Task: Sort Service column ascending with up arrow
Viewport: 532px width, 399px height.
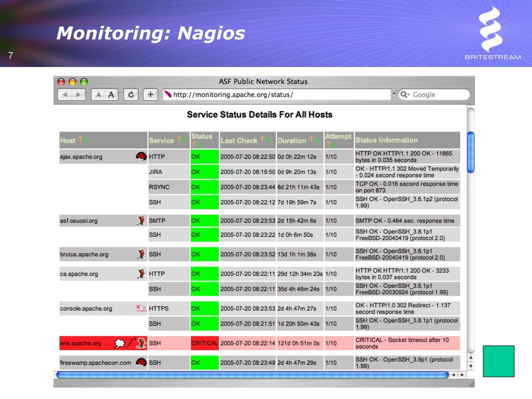Action: pos(179,139)
